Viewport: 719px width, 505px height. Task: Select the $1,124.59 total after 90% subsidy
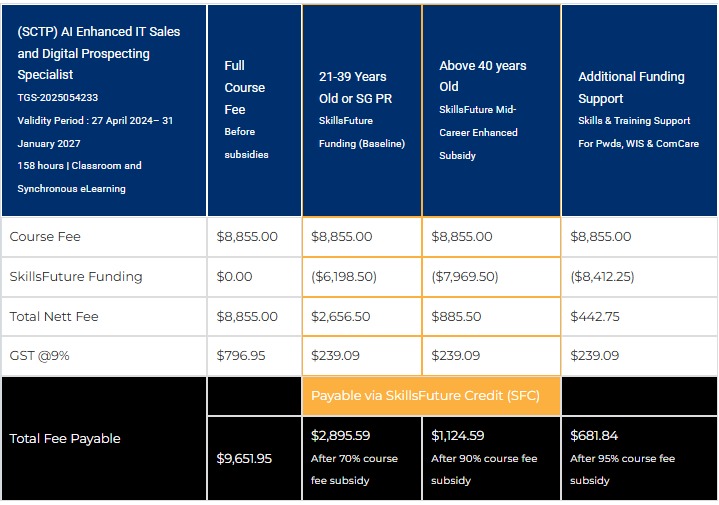pos(461,436)
